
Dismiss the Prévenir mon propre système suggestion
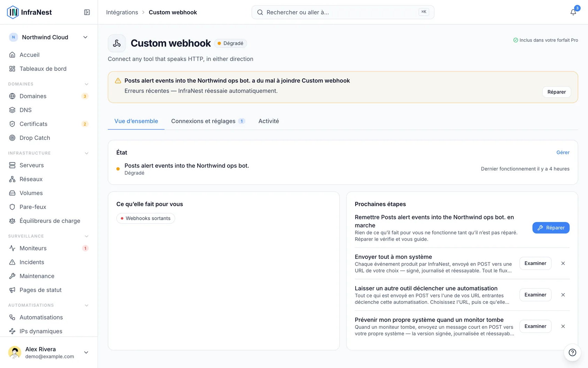pos(563,326)
